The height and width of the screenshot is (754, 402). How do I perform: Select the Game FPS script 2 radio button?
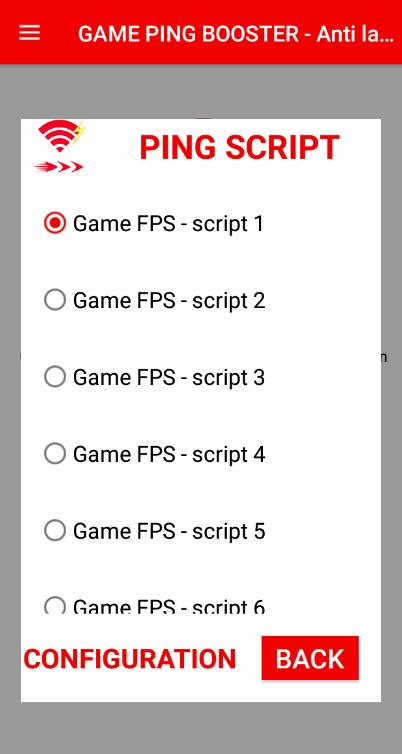(55, 300)
